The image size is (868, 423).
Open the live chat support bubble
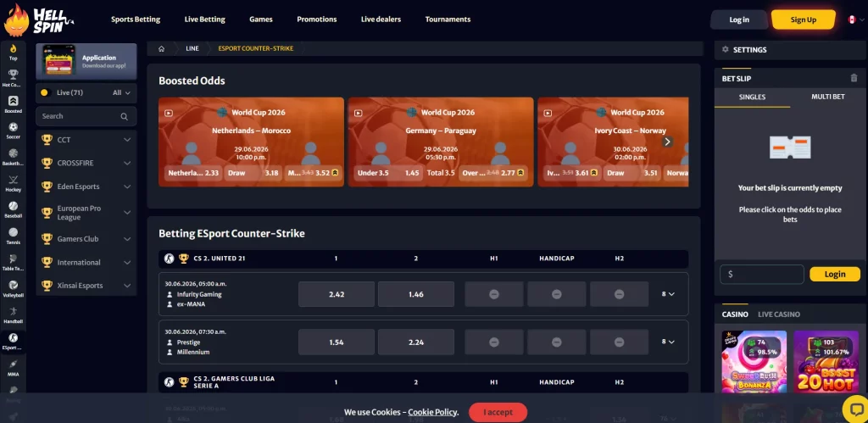tap(856, 409)
